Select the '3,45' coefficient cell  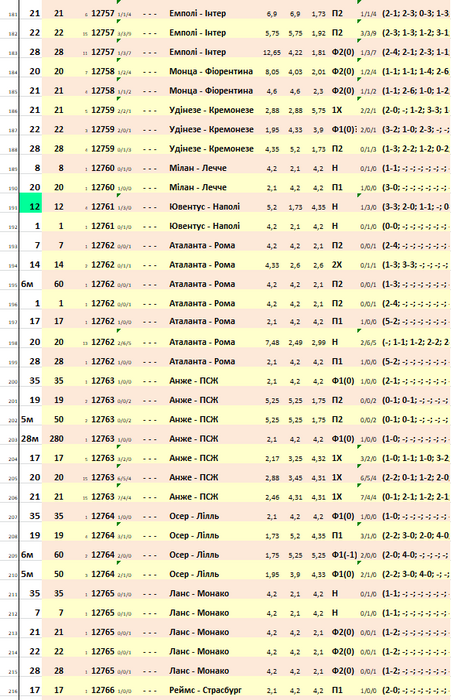(x=295, y=478)
